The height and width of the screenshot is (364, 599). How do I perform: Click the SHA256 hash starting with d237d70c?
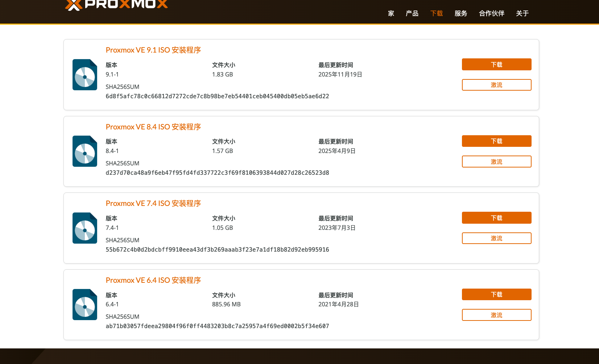click(218, 173)
